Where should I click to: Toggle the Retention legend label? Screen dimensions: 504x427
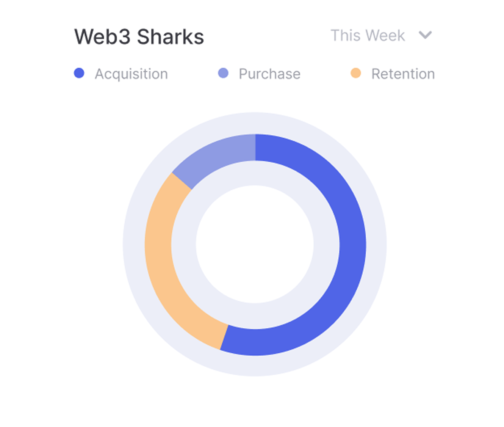click(403, 74)
